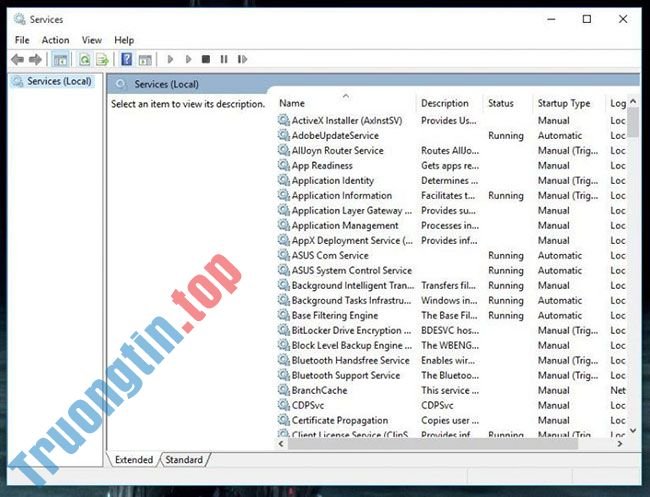Viewport: 650px width, 497px height.
Task: Click the Services gear icon in title bar
Action: tap(19, 19)
